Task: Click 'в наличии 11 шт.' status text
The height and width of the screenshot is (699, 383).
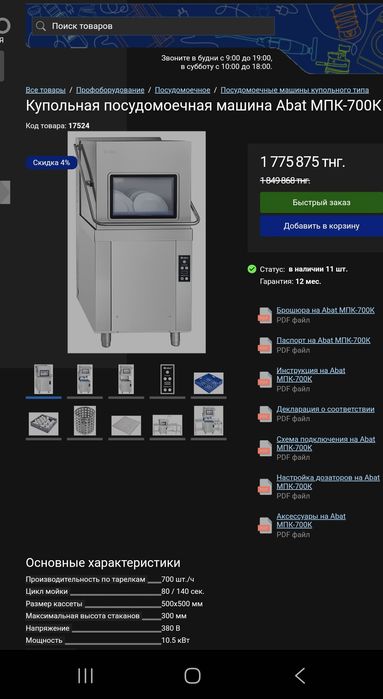Action: (x=318, y=269)
